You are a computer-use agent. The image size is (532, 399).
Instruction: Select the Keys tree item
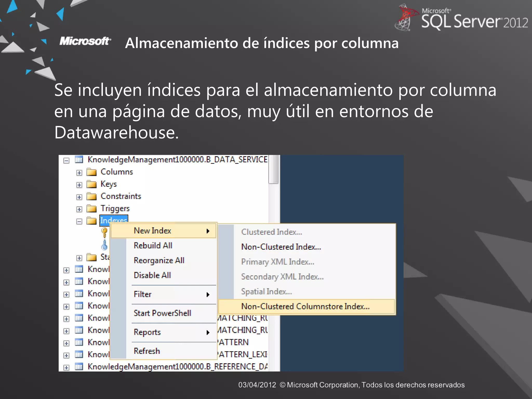109,184
